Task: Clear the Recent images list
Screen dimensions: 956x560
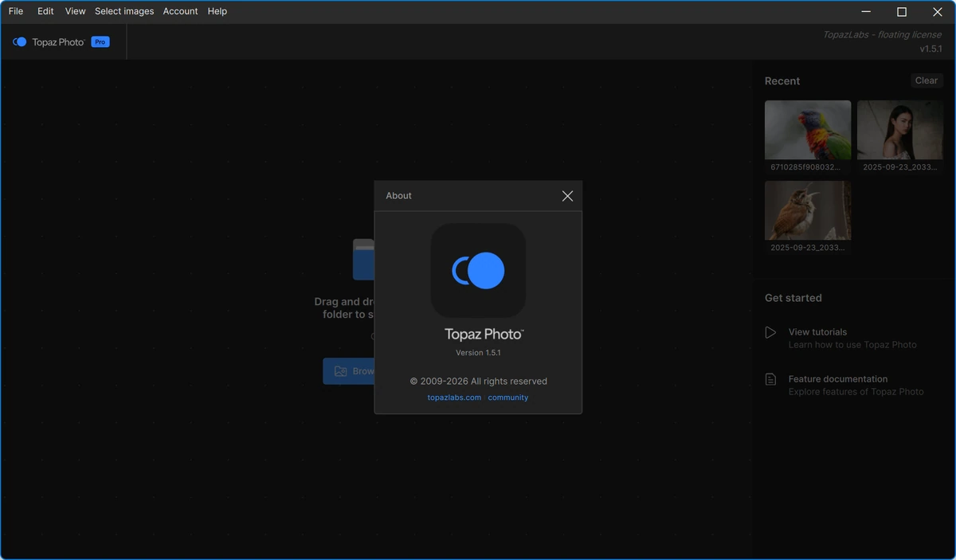Action: [927, 80]
